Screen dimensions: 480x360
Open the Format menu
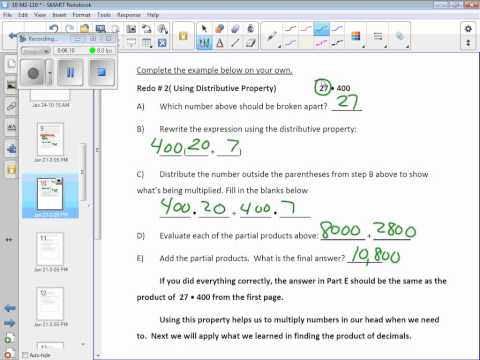[x=81, y=15]
